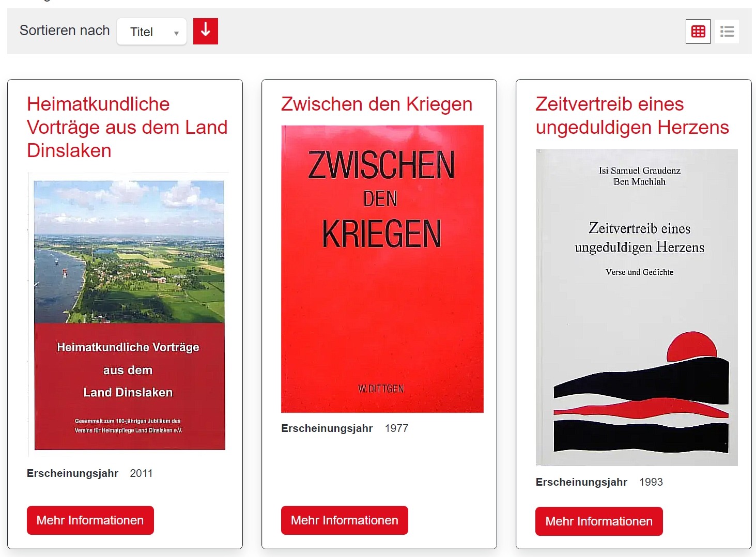The width and height of the screenshot is (756, 557).
Task: Click the aerial river photo on Dinslaken cover
Action: coord(129,252)
